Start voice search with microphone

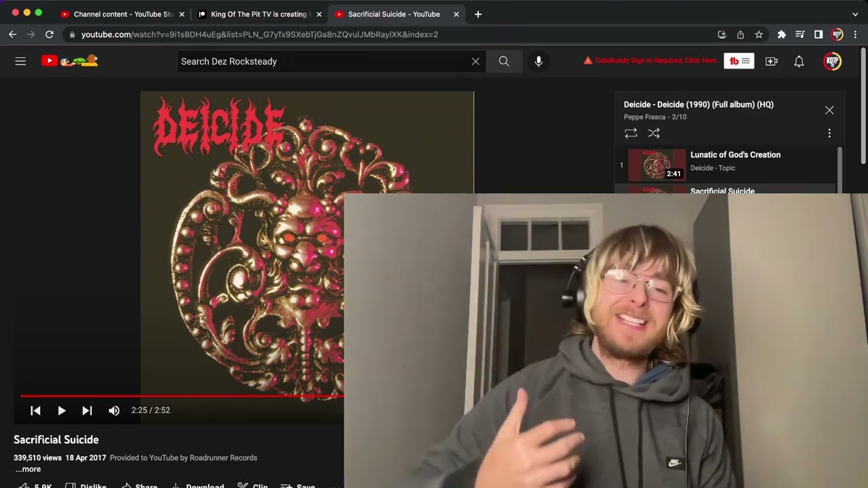point(538,61)
